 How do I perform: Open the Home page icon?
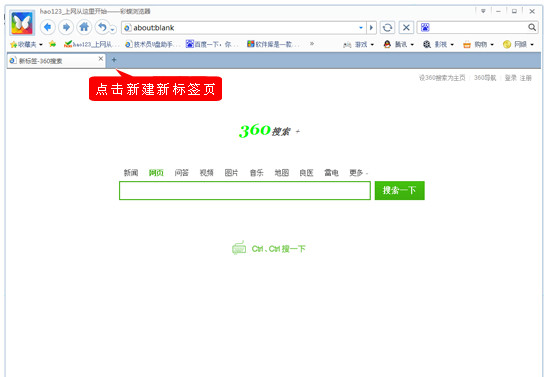pyautogui.click(x=84, y=27)
